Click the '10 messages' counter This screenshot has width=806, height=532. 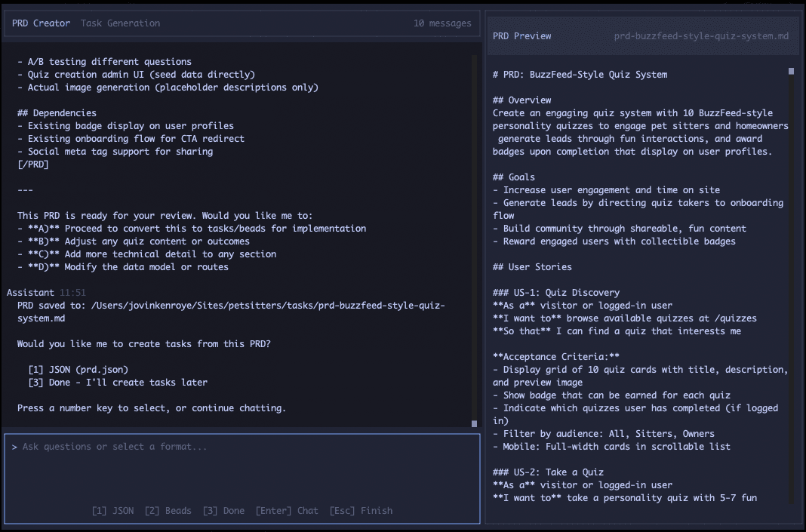pyautogui.click(x=443, y=23)
